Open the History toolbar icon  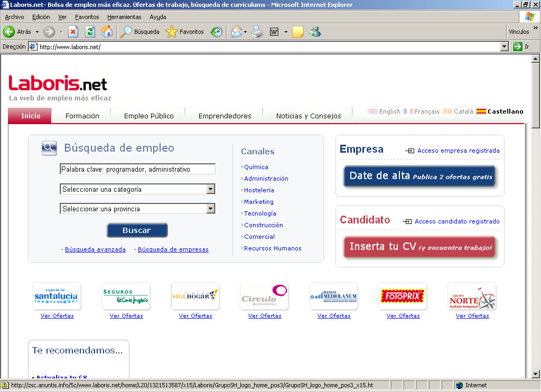(217, 32)
